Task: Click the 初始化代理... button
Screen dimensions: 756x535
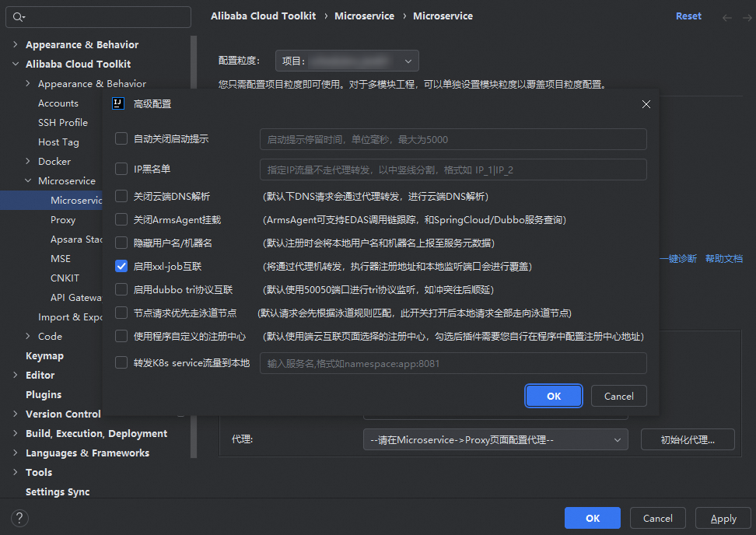Action: 688,439
